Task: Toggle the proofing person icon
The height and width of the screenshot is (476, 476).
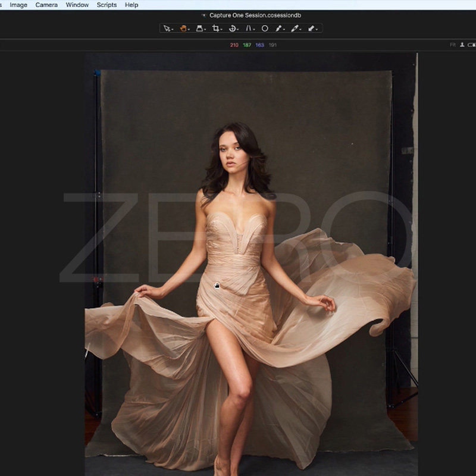Action: tap(462, 45)
